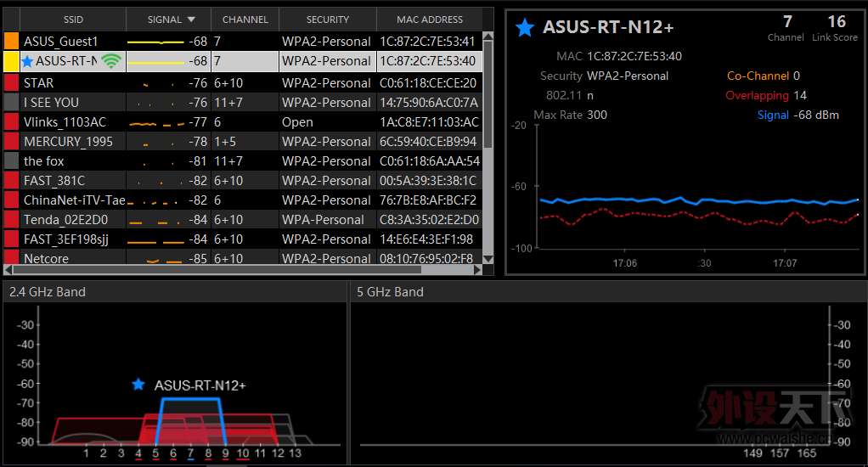This screenshot has width=868, height=467.
Task: Click the yellow color swatch for ASUS-RT-N
Action: 12,61
